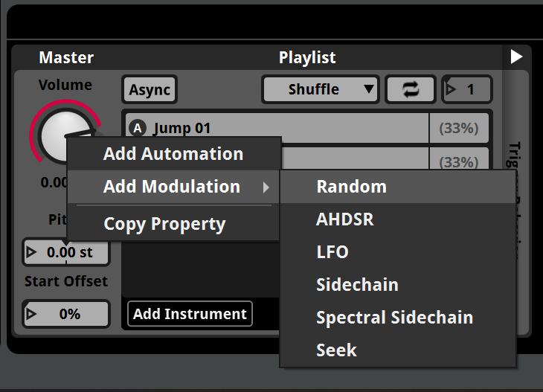Choose Spectral Sidechain modulator
The height and width of the screenshot is (392, 543).
394,318
